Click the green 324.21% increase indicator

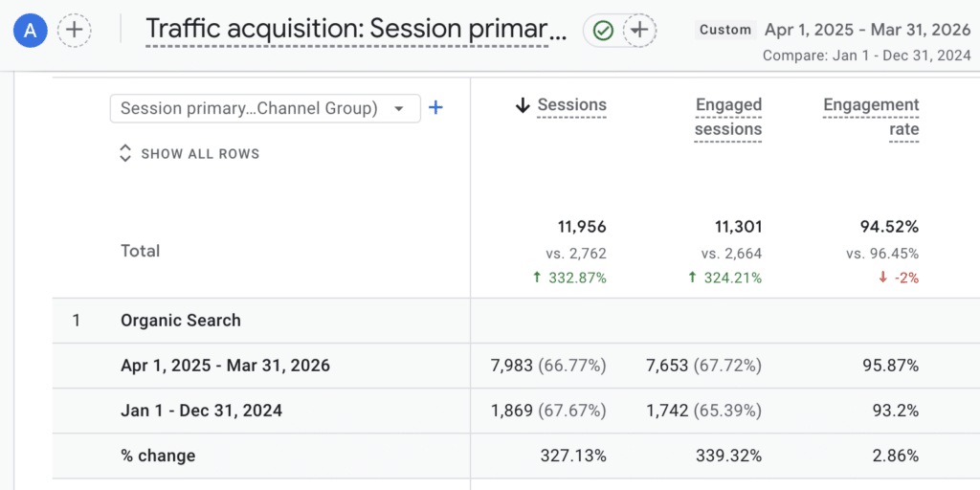725,278
